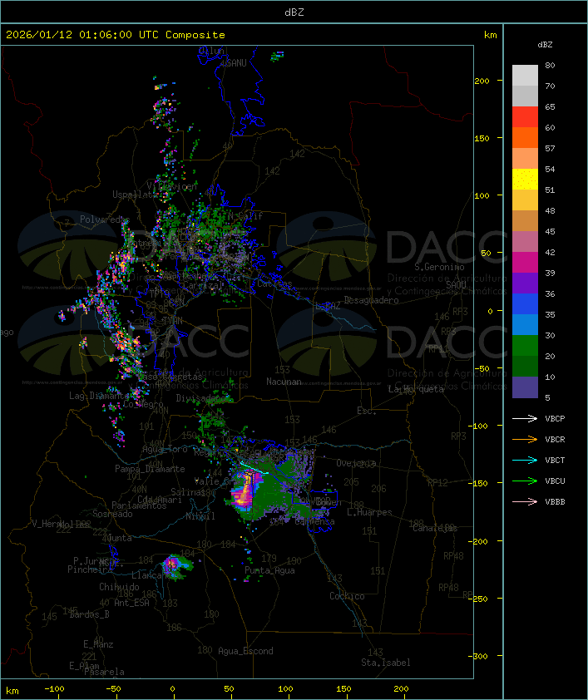Click the UTC Composite timestamp text
Screen dimensions: 588x700
tap(116, 35)
